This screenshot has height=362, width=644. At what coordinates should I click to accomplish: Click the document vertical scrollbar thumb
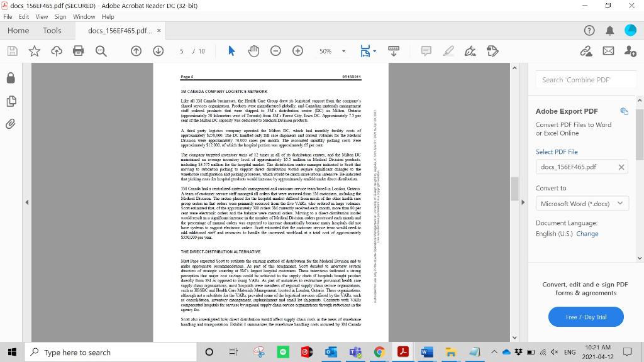(514, 189)
